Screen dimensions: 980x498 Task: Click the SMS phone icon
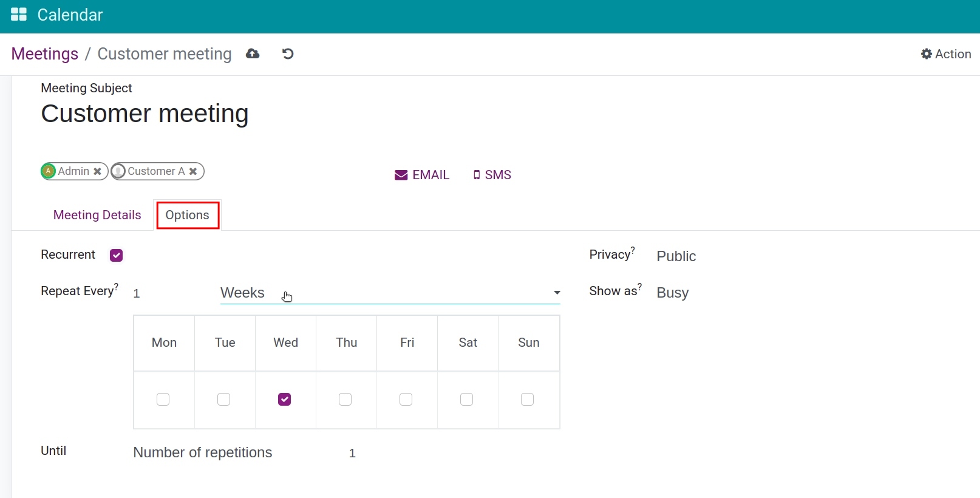tap(477, 176)
